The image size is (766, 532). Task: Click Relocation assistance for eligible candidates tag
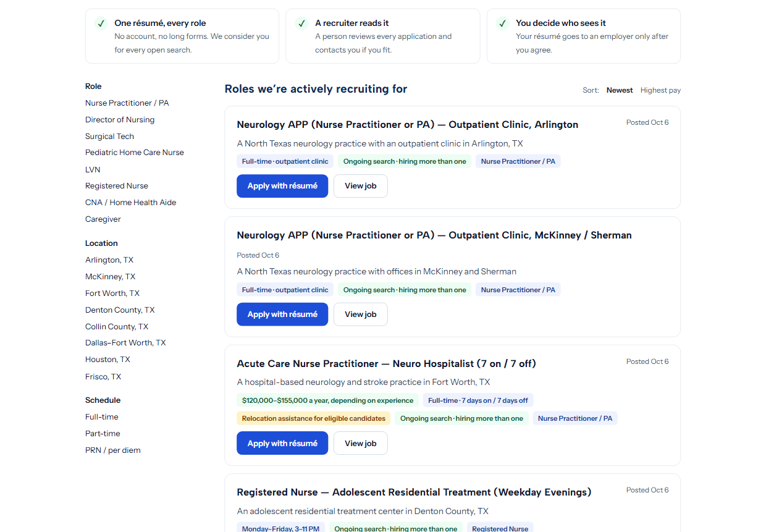tap(313, 418)
